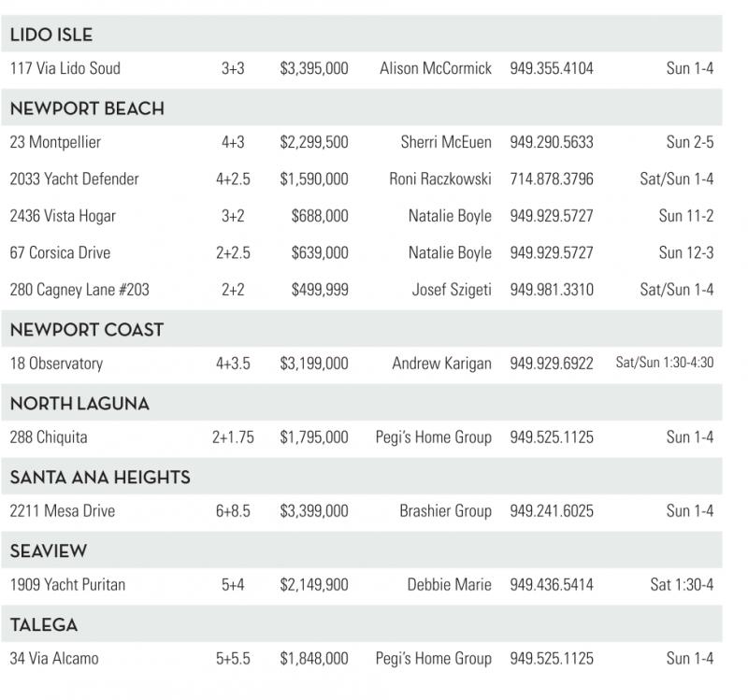Click the Newport Coast section header
Image resolution: width=748 pixels, height=700 pixels.
tap(86, 330)
